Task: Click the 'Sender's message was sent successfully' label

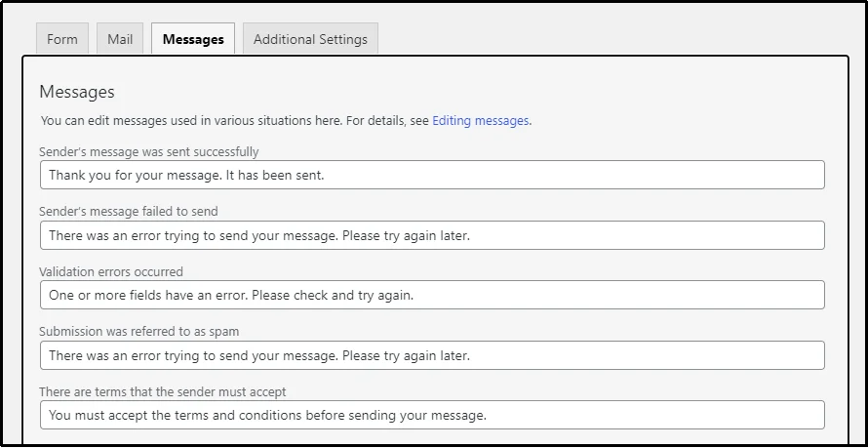Action: point(149,151)
